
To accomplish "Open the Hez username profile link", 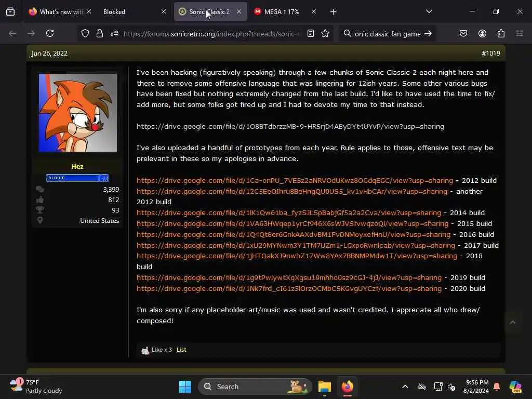I will click(77, 166).
